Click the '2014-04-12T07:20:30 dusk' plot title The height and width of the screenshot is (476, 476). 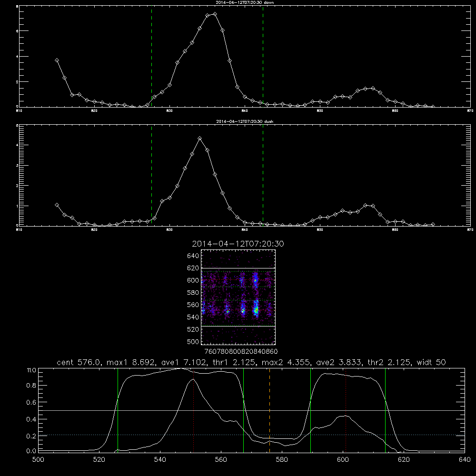coord(245,121)
